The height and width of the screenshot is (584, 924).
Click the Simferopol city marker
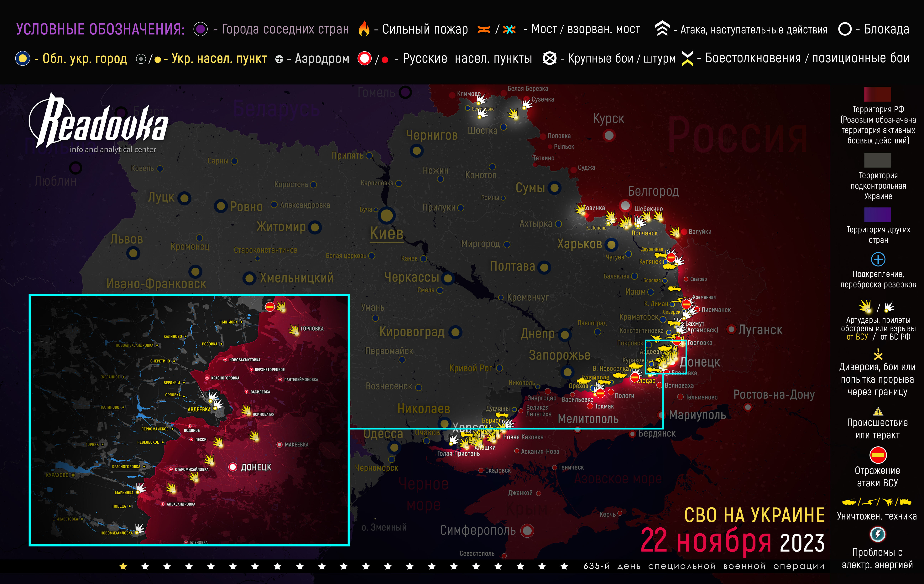click(528, 531)
